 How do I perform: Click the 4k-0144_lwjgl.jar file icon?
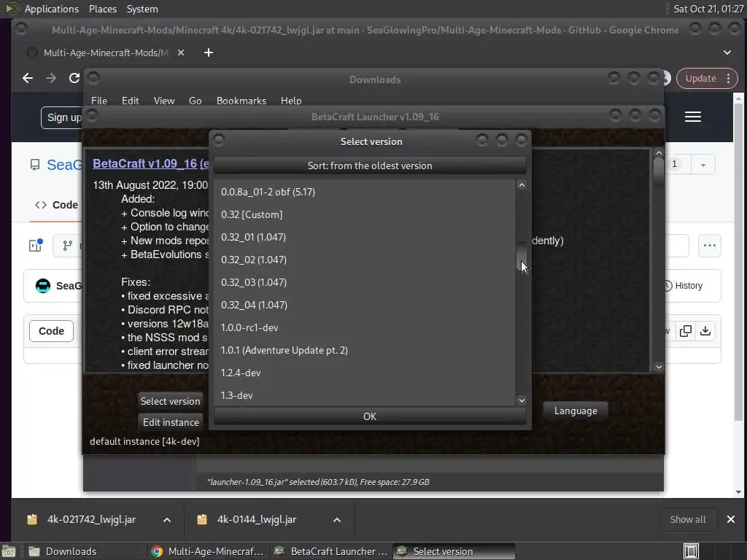(x=202, y=519)
